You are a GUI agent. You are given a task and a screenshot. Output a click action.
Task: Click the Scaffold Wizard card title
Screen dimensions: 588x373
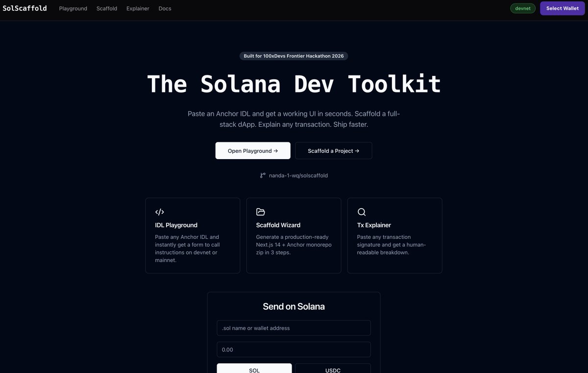[x=278, y=225]
